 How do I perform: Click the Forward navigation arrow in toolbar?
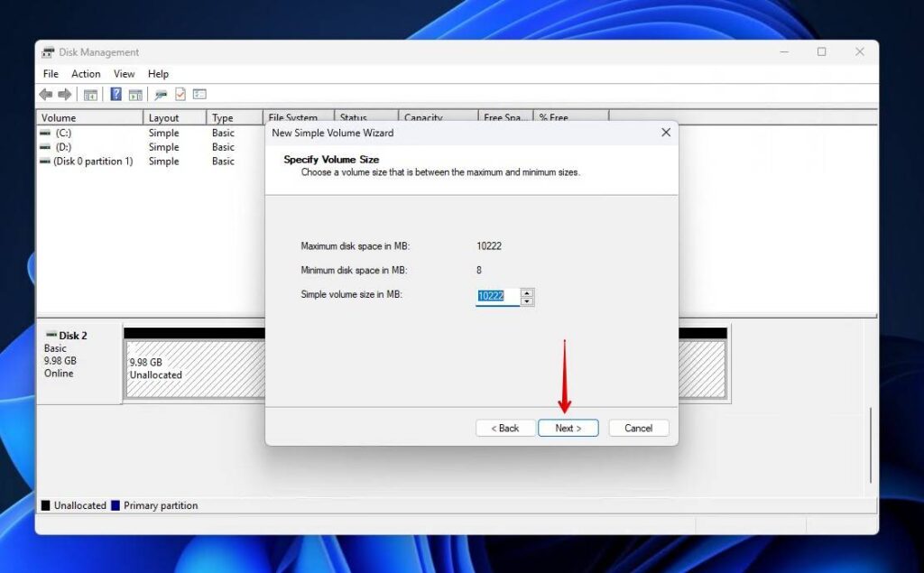pyautogui.click(x=65, y=94)
